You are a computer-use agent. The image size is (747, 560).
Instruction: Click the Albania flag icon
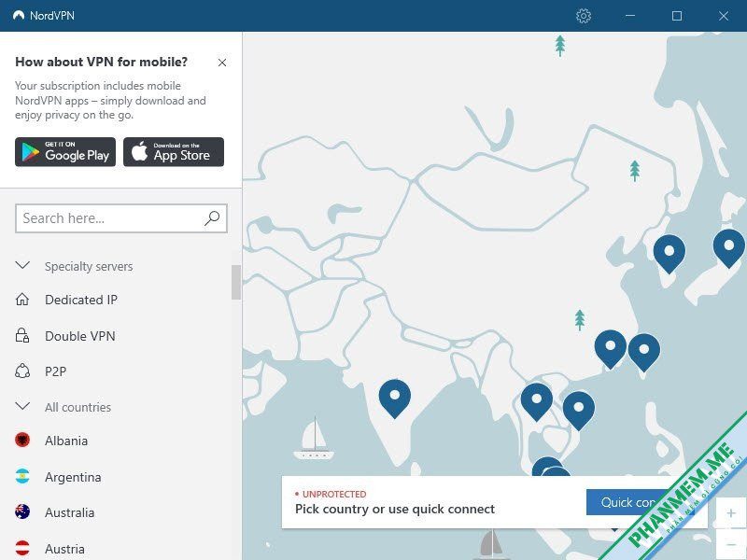point(22,440)
